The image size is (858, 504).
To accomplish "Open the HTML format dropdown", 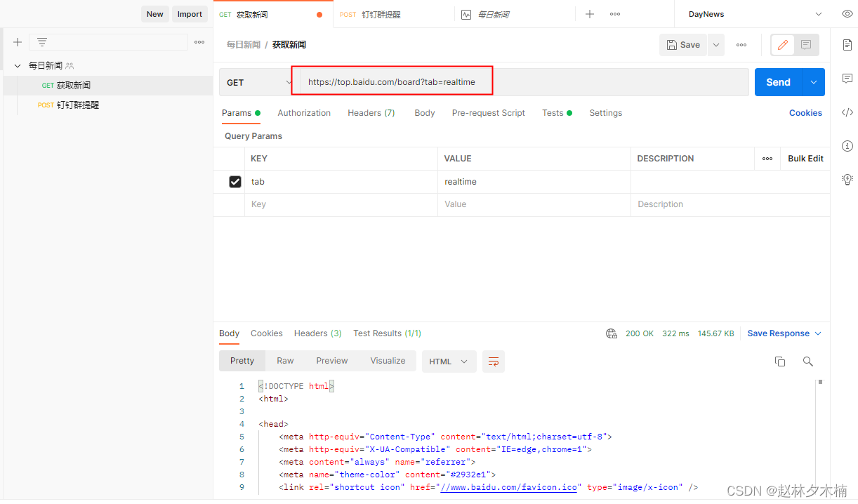I will (449, 362).
